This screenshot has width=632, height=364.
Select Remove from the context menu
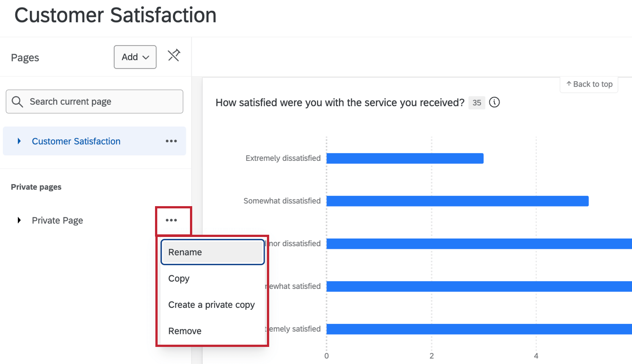tap(185, 331)
